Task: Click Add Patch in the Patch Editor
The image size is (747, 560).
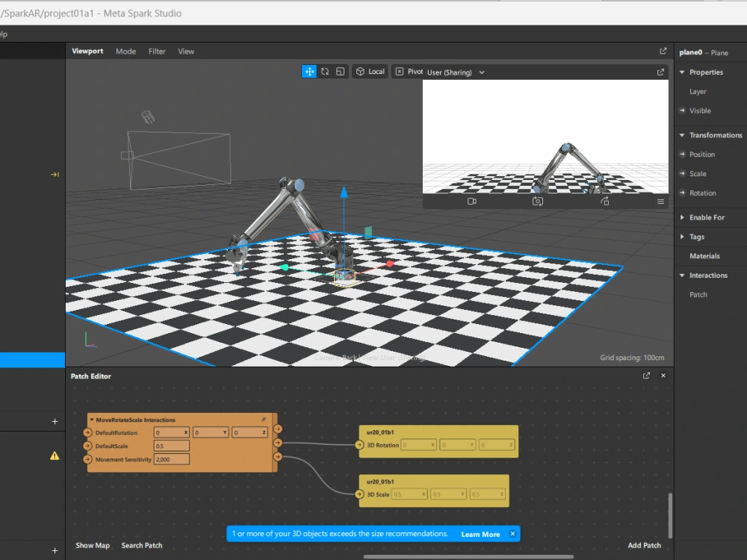Action: pos(644,545)
